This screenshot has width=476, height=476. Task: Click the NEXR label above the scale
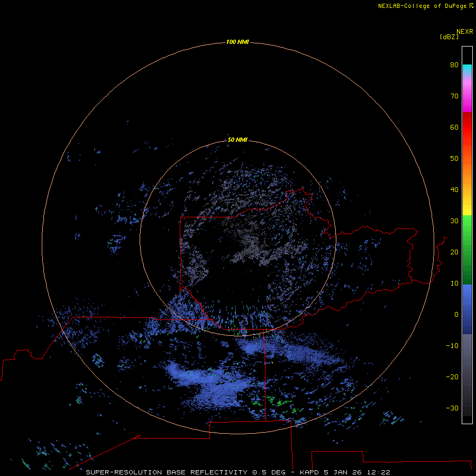pos(465,32)
